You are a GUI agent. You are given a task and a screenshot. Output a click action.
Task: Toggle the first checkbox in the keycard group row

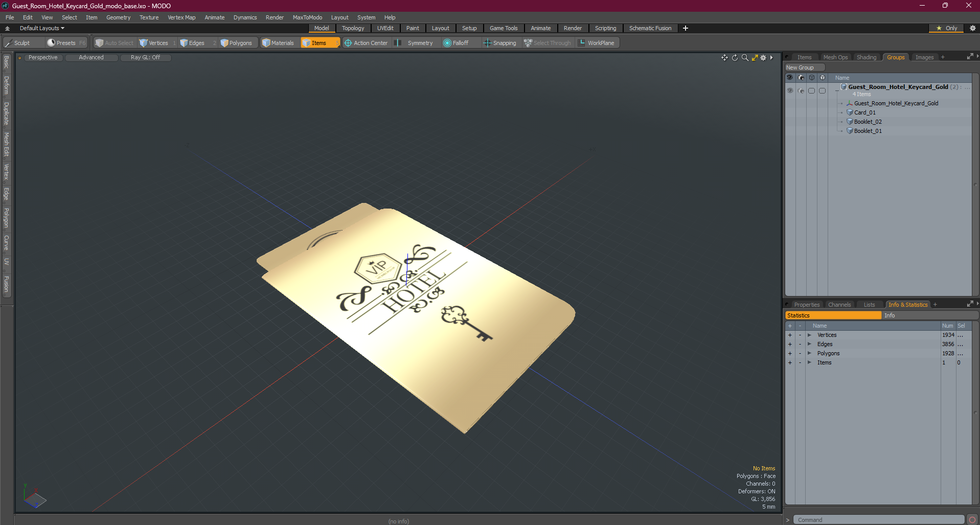(811, 91)
